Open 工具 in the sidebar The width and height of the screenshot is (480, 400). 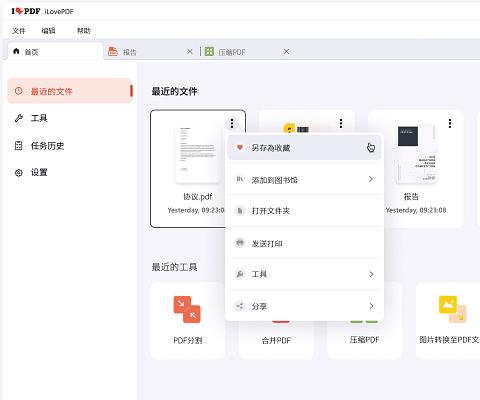70,118
